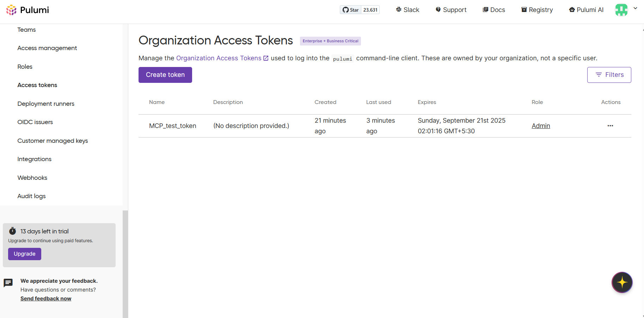The height and width of the screenshot is (318, 644).
Task: Click the Name column header
Action: coord(157,102)
